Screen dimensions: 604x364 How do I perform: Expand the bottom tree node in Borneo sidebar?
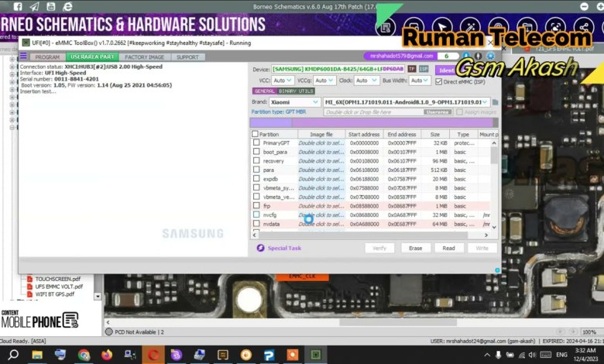(12, 127)
